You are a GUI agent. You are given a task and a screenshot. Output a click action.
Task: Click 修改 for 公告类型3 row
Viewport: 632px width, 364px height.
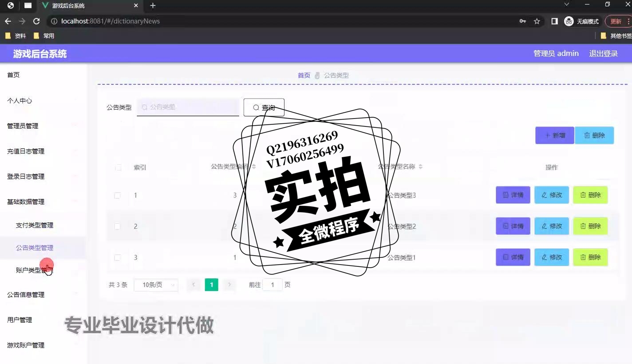tap(552, 195)
